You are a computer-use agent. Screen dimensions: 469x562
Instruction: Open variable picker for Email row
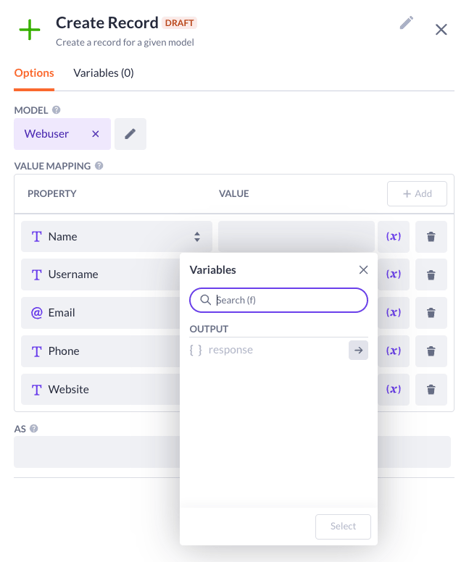[393, 313]
